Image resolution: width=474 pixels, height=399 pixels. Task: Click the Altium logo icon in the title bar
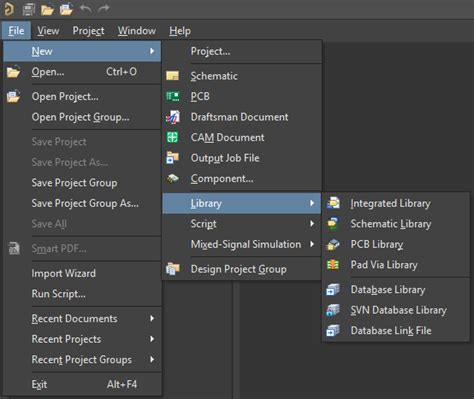pos(9,9)
